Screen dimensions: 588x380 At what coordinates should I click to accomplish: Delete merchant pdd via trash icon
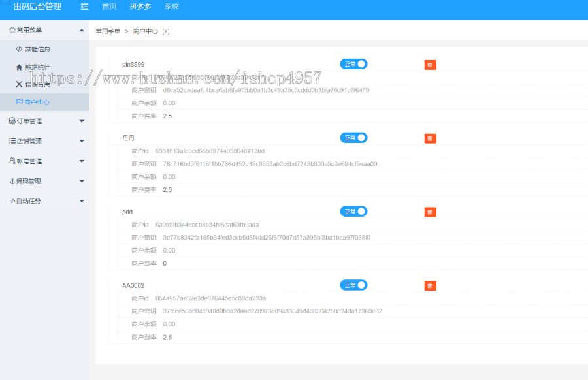tap(429, 212)
